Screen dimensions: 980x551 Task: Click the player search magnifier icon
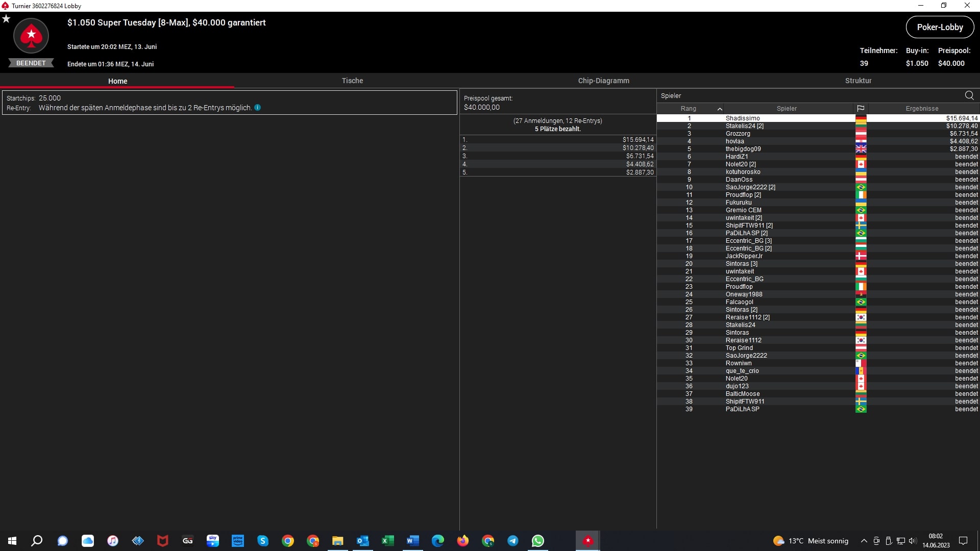[x=969, y=95]
